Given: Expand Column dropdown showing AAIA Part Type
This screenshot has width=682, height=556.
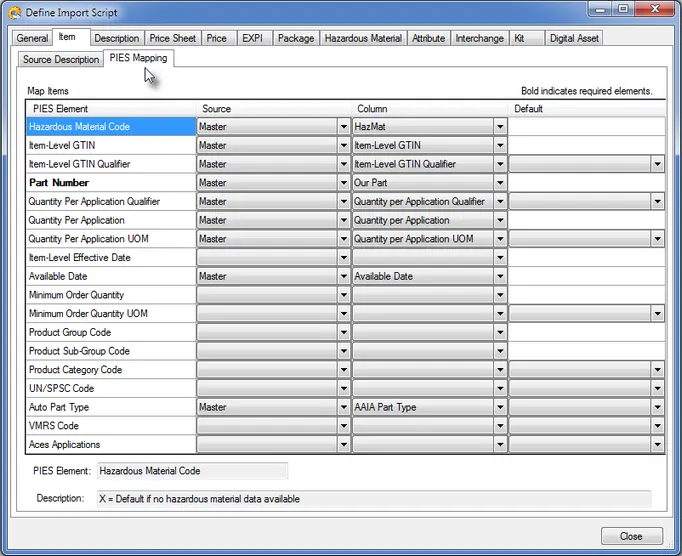Looking at the screenshot, I should [x=499, y=408].
